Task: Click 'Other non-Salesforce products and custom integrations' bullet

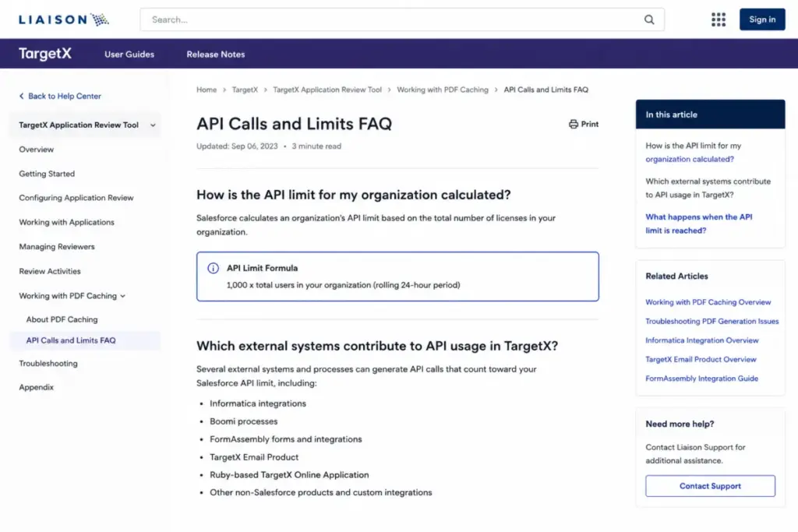Action: [x=320, y=492]
